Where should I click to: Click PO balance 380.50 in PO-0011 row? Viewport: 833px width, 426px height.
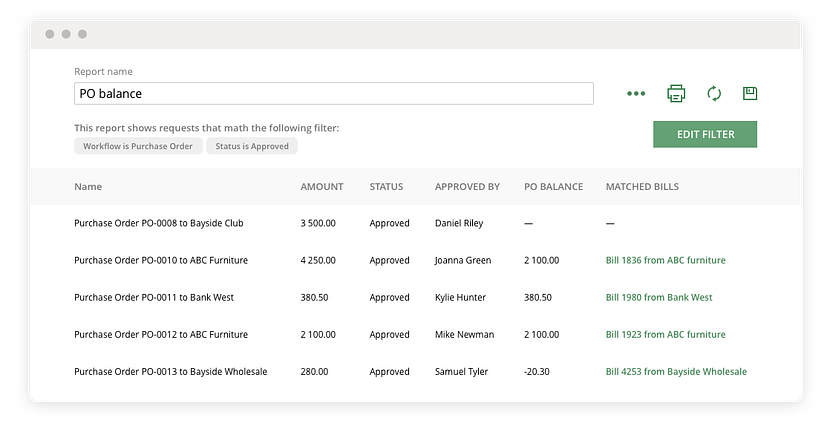pos(538,297)
